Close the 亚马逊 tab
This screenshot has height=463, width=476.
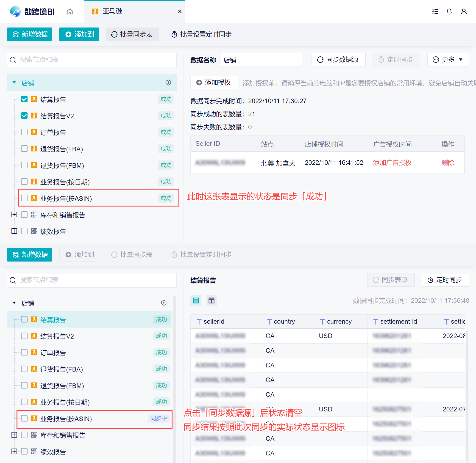(x=180, y=11)
